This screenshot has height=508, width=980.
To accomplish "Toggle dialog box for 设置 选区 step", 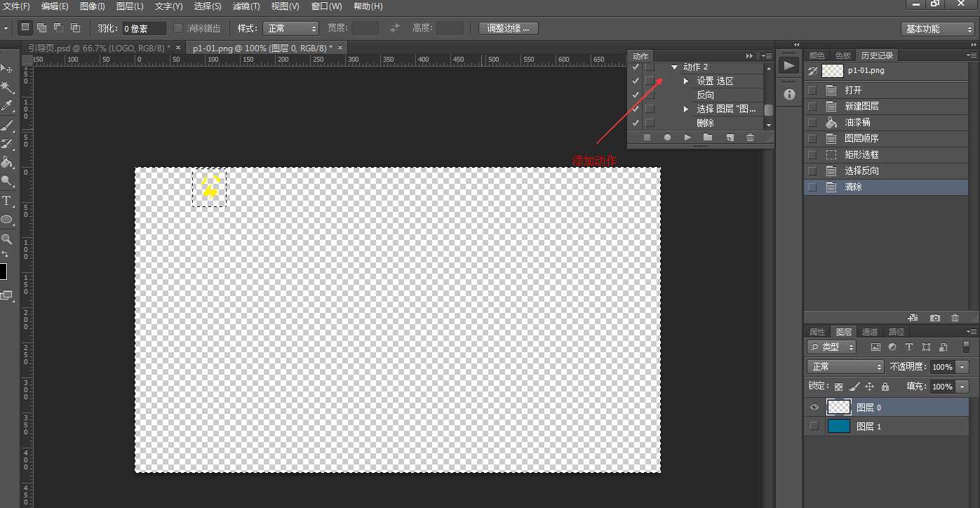I will tap(650, 81).
